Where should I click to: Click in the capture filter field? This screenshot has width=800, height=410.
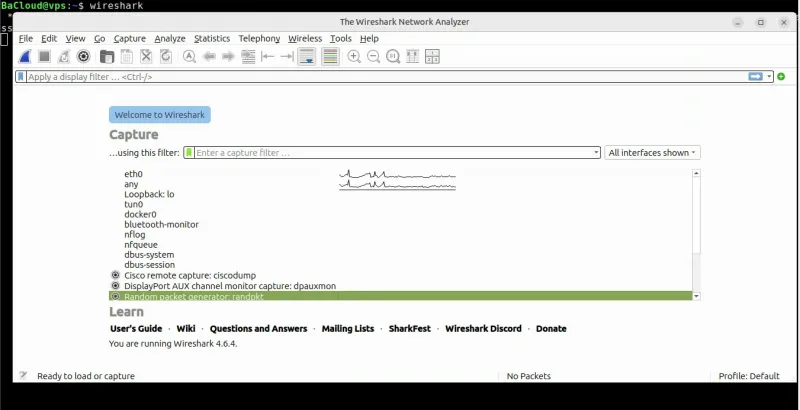pos(393,152)
